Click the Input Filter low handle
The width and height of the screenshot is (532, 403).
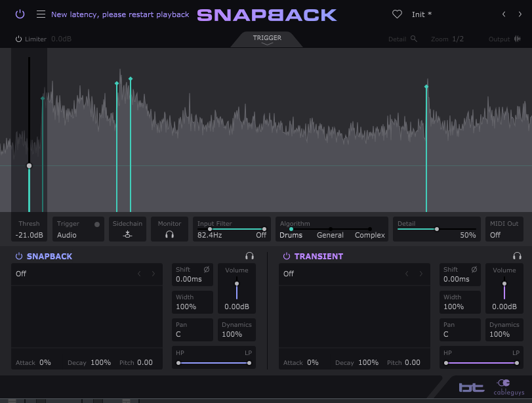(x=210, y=229)
